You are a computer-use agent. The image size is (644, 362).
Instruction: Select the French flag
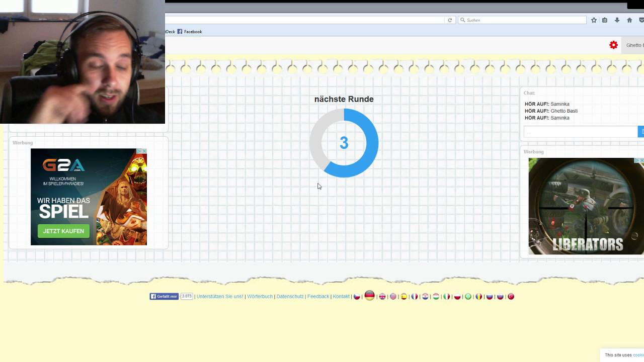[x=415, y=297]
